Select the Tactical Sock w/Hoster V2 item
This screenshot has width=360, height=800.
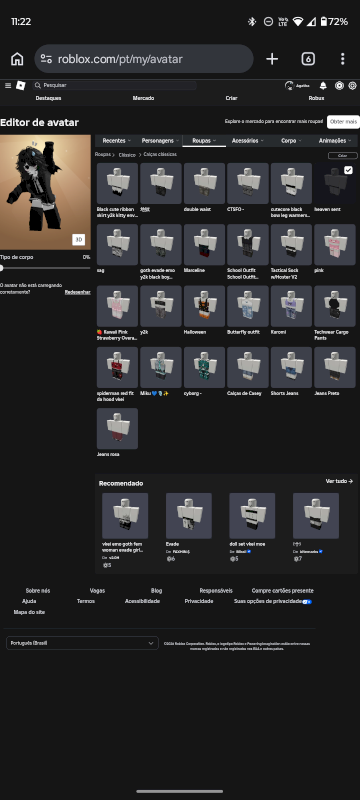click(x=291, y=245)
